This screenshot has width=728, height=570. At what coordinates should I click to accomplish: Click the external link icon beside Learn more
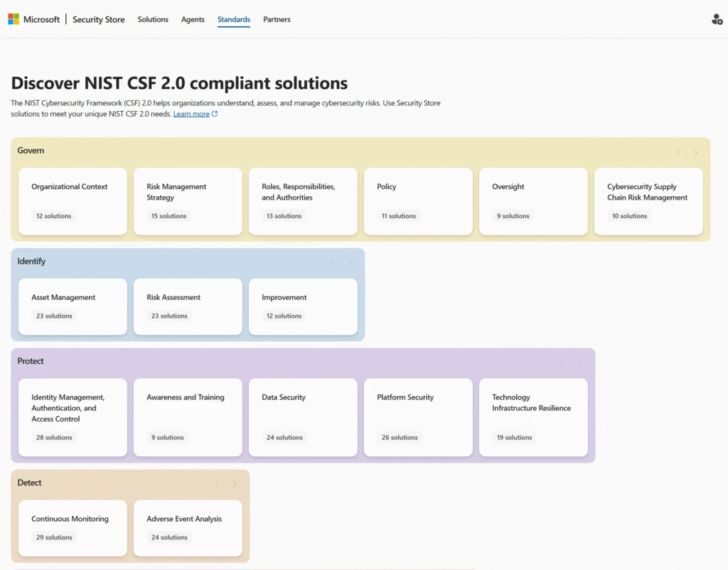(x=215, y=114)
